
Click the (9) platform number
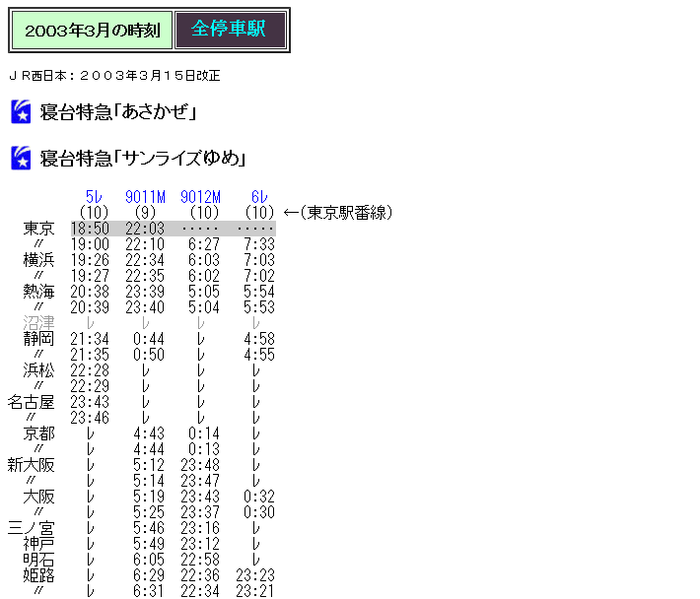pos(145,212)
